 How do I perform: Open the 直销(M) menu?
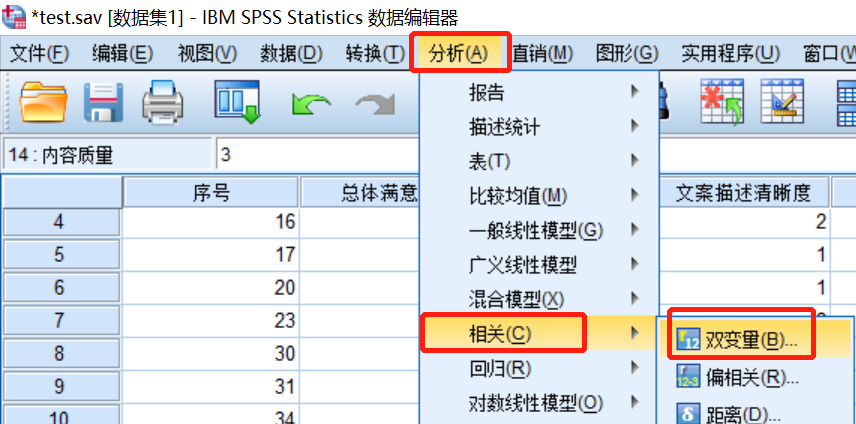click(542, 53)
